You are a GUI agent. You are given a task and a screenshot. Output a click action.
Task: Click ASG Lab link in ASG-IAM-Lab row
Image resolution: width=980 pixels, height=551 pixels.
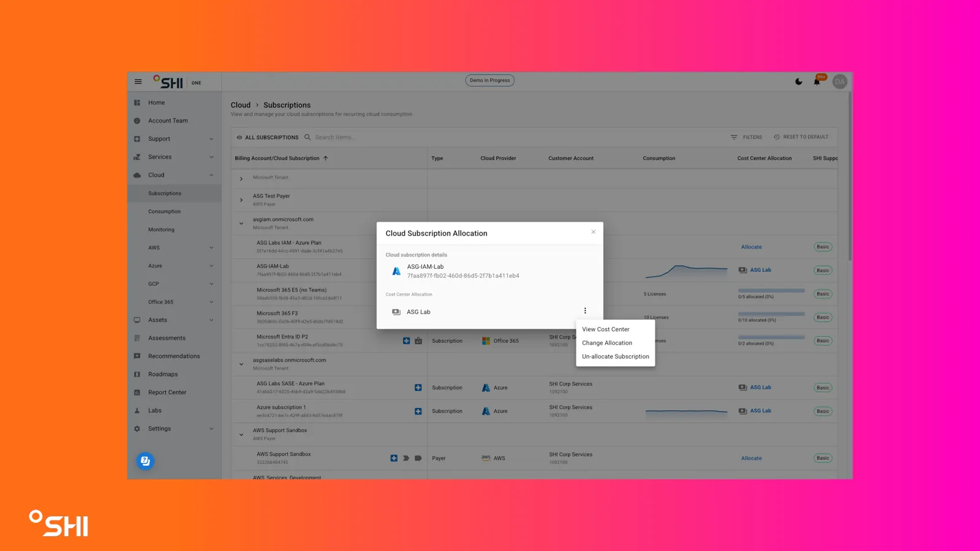coord(761,270)
